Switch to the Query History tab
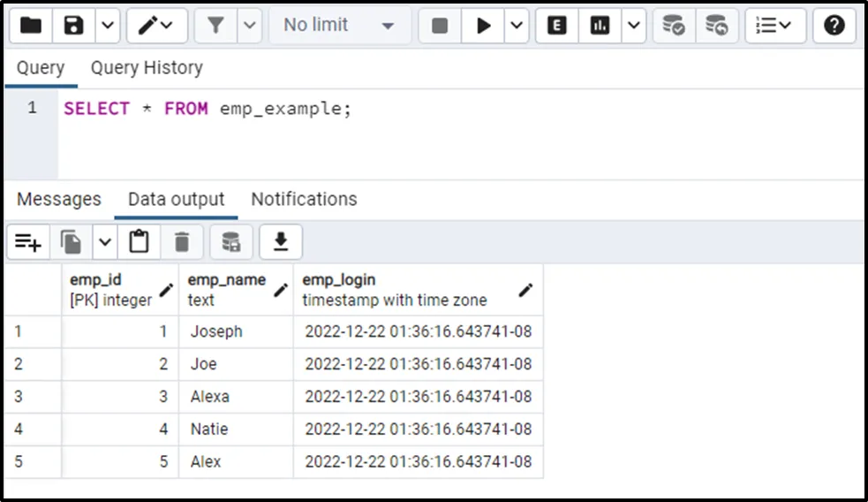This screenshot has height=502, width=868. (147, 68)
